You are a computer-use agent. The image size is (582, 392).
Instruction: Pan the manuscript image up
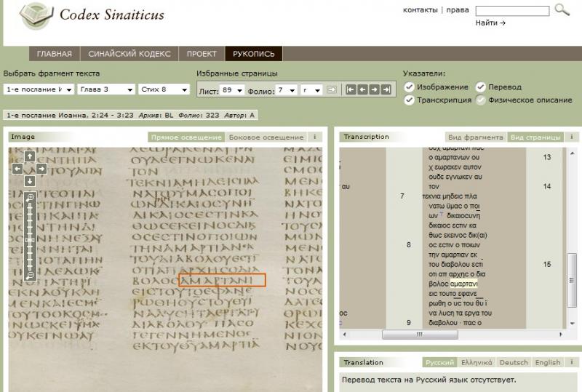pos(30,156)
